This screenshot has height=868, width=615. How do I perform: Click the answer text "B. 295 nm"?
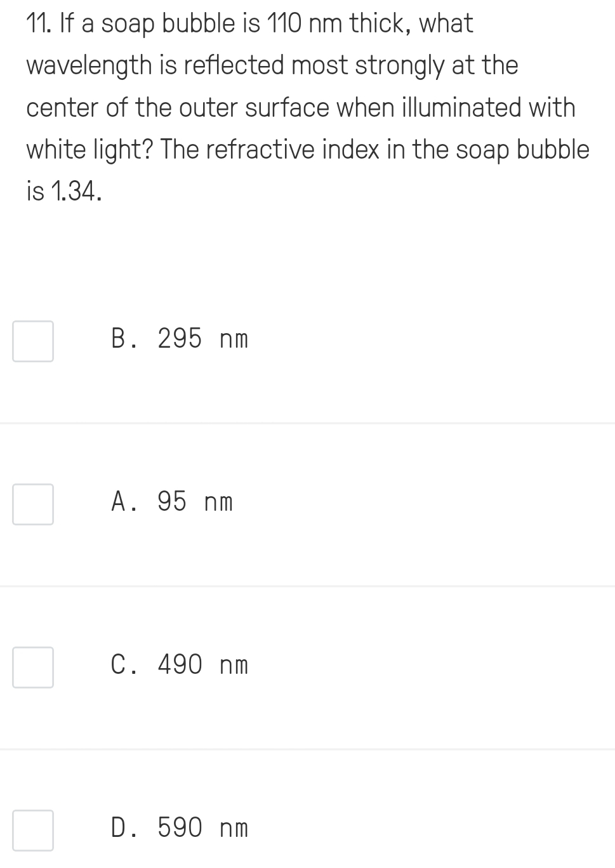coord(180,339)
